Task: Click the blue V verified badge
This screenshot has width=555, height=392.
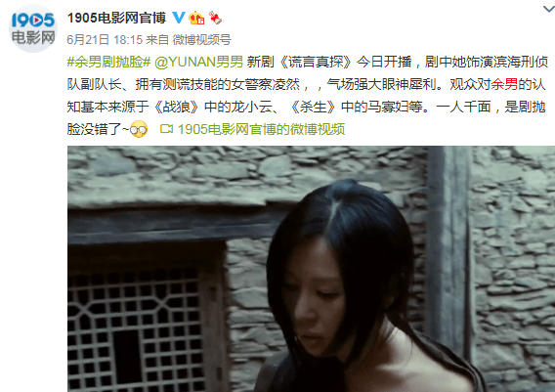Action: pos(179,18)
